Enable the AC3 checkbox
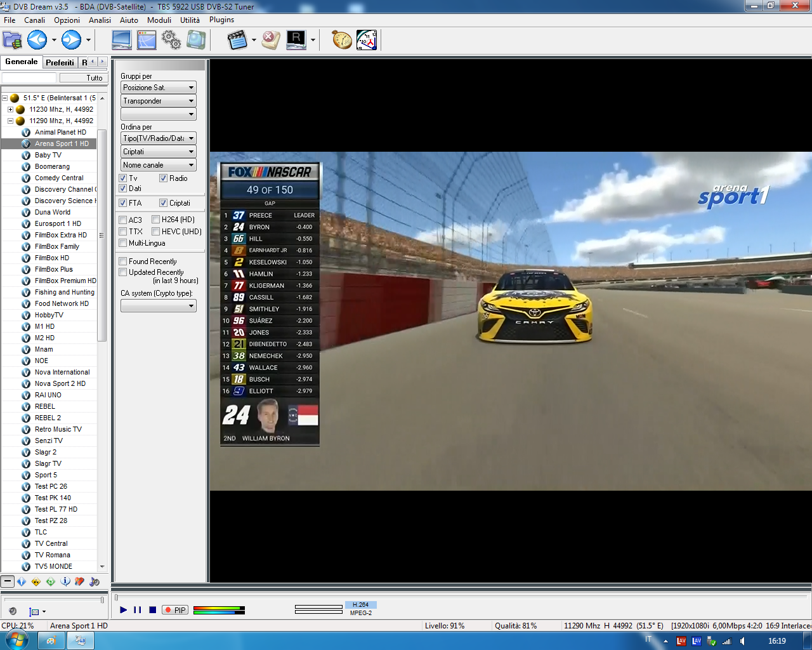Image resolution: width=812 pixels, height=650 pixels. pyautogui.click(x=123, y=220)
